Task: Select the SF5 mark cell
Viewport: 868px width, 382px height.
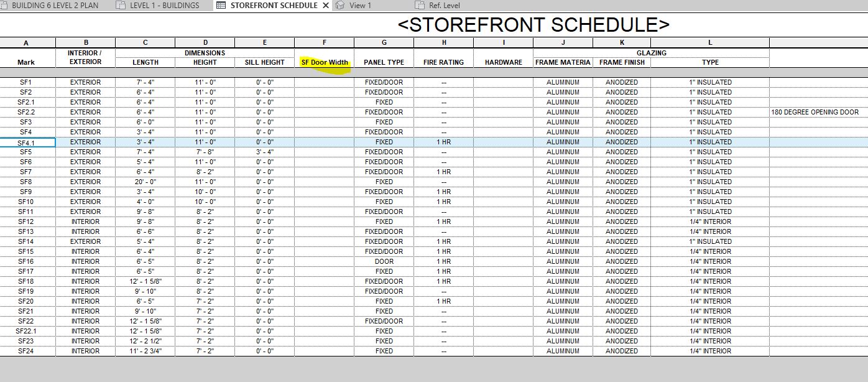Action: coord(26,152)
